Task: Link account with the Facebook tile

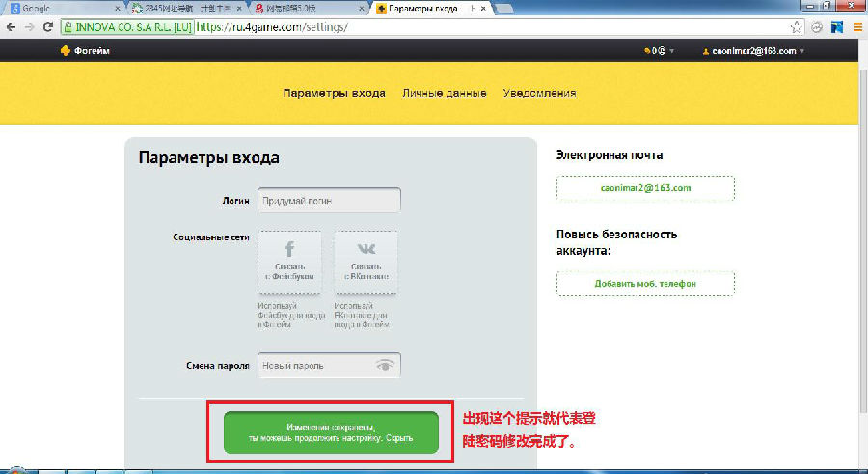Action: coord(288,261)
